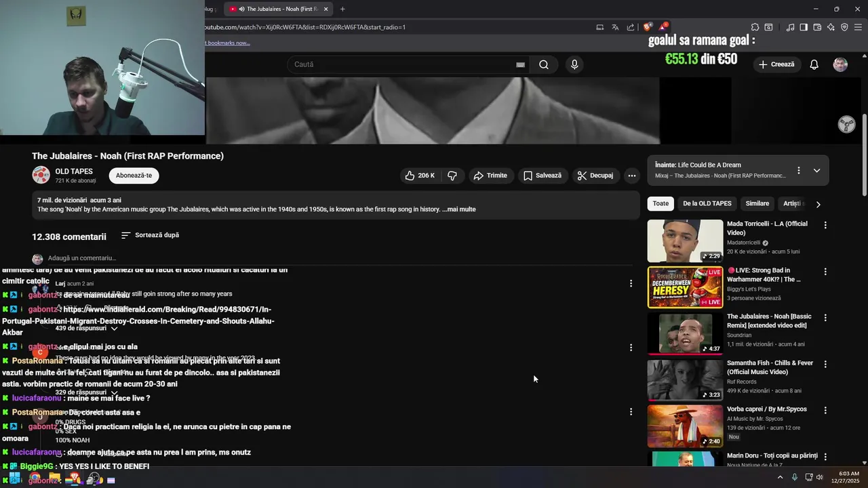Click the browser address bar URL

305,27
